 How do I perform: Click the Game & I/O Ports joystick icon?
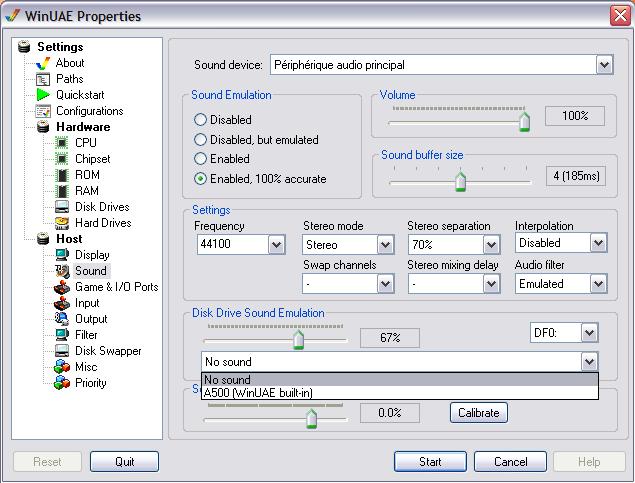[62, 287]
